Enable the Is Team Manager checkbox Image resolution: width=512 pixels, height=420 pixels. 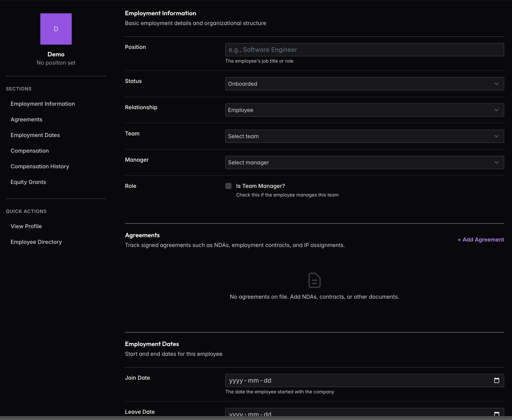228,186
